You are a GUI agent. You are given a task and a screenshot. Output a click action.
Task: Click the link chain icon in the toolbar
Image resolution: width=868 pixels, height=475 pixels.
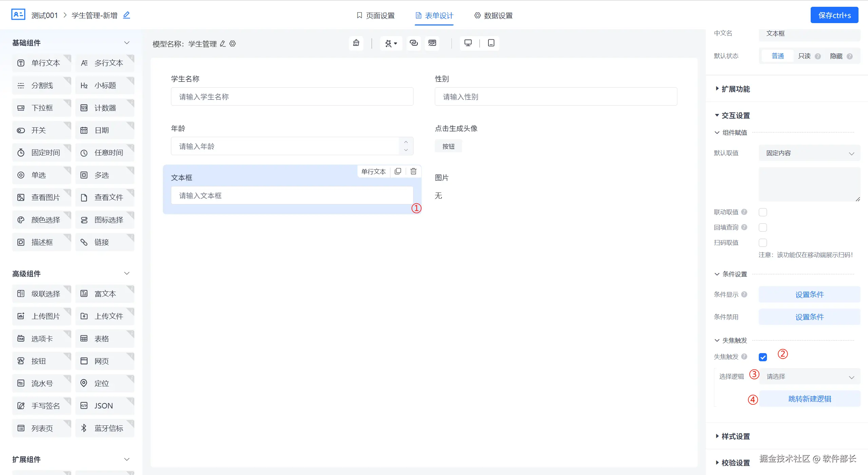pos(413,43)
